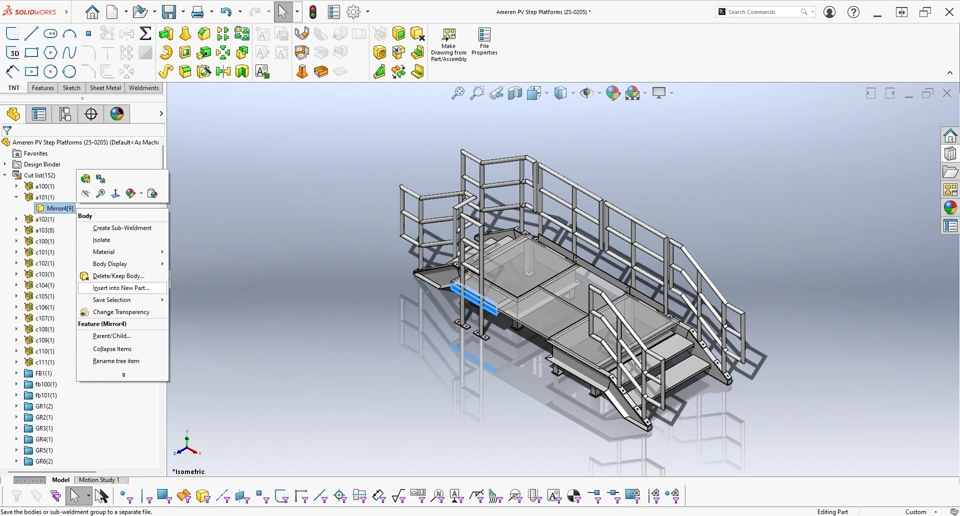Screen dimensions: 960x516
Task: Switch to the Weldments ribbon tab
Action: point(144,88)
